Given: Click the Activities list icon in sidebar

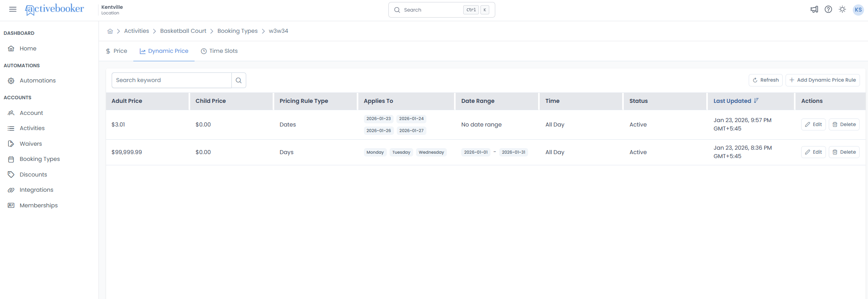Looking at the screenshot, I should point(11,128).
